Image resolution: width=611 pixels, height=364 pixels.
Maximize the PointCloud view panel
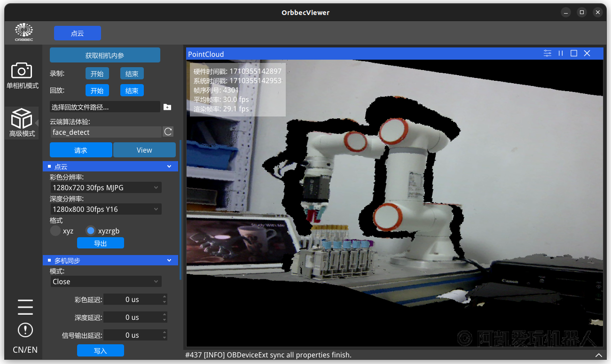click(x=574, y=54)
